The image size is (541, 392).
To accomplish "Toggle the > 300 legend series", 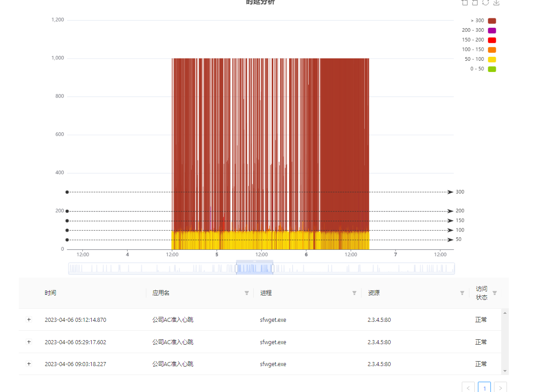I will pos(492,21).
